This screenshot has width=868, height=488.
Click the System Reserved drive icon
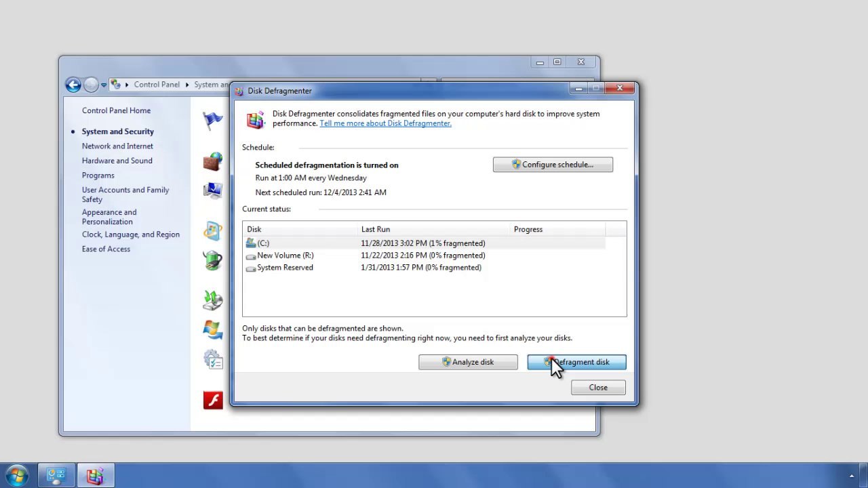tap(251, 268)
